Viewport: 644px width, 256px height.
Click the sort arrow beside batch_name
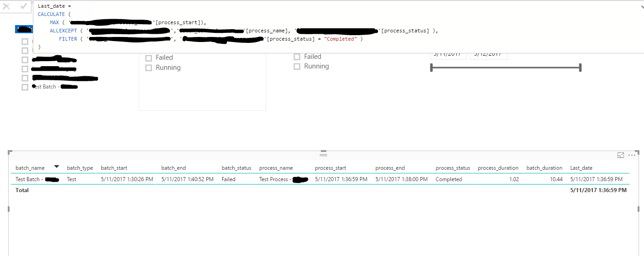click(x=57, y=167)
